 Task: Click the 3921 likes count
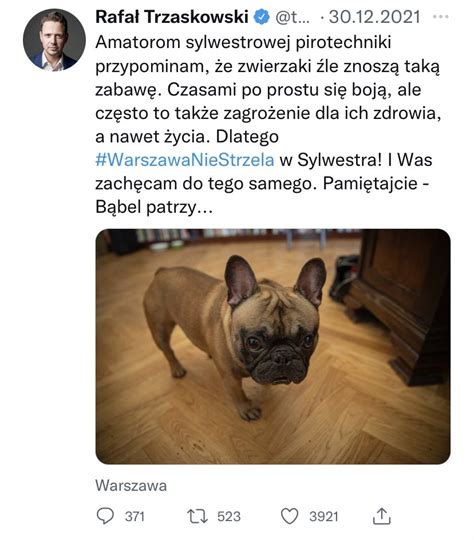click(x=323, y=517)
